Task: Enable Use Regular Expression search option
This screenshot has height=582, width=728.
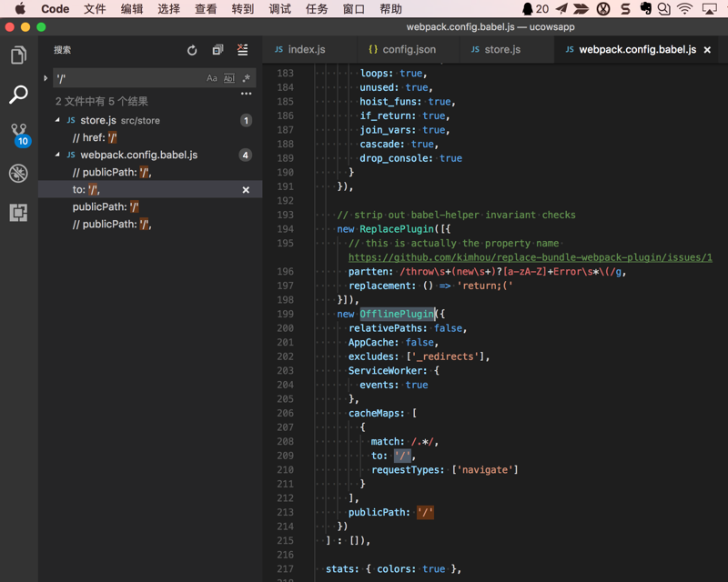Action: [246, 78]
